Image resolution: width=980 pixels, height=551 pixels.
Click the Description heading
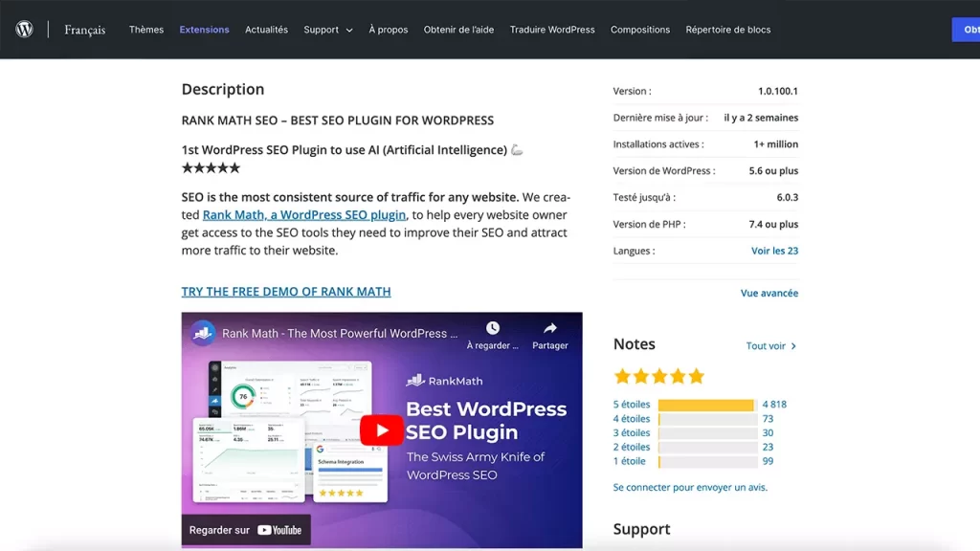pos(223,89)
